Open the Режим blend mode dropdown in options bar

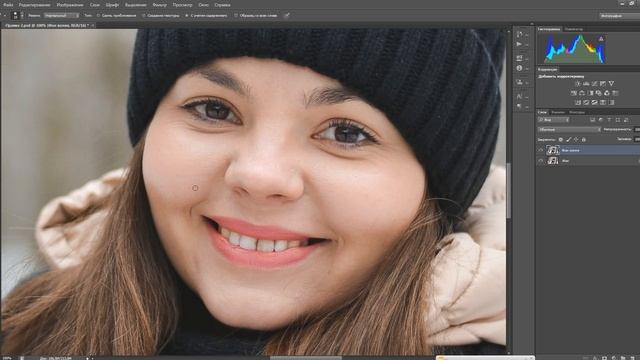pos(61,16)
